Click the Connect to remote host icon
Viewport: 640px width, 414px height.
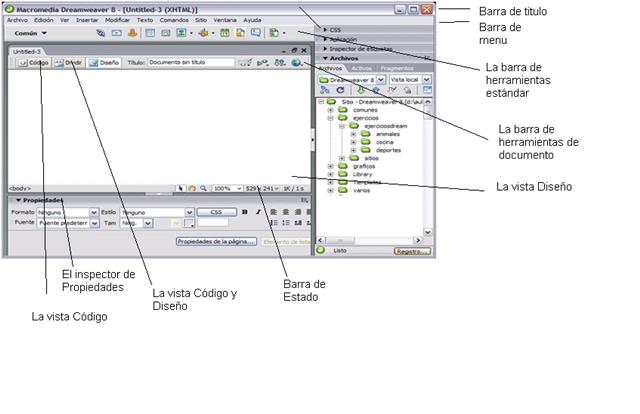coord(324,90)
